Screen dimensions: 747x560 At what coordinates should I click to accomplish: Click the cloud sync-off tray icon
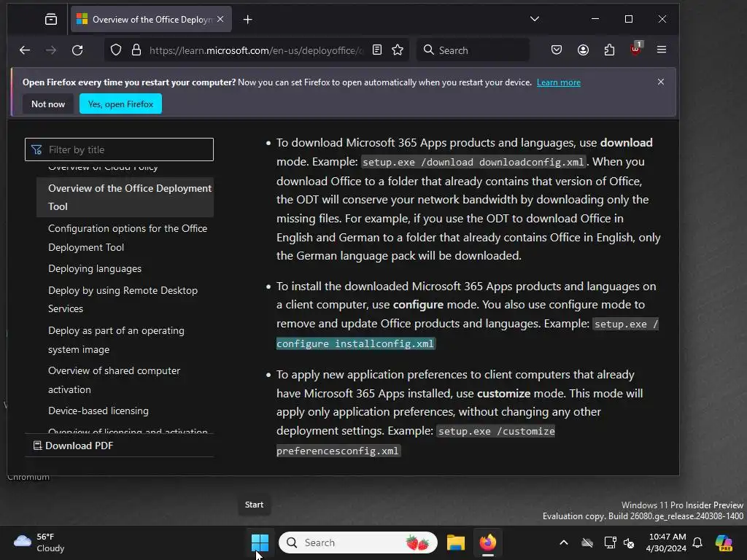tap(587, 542)
